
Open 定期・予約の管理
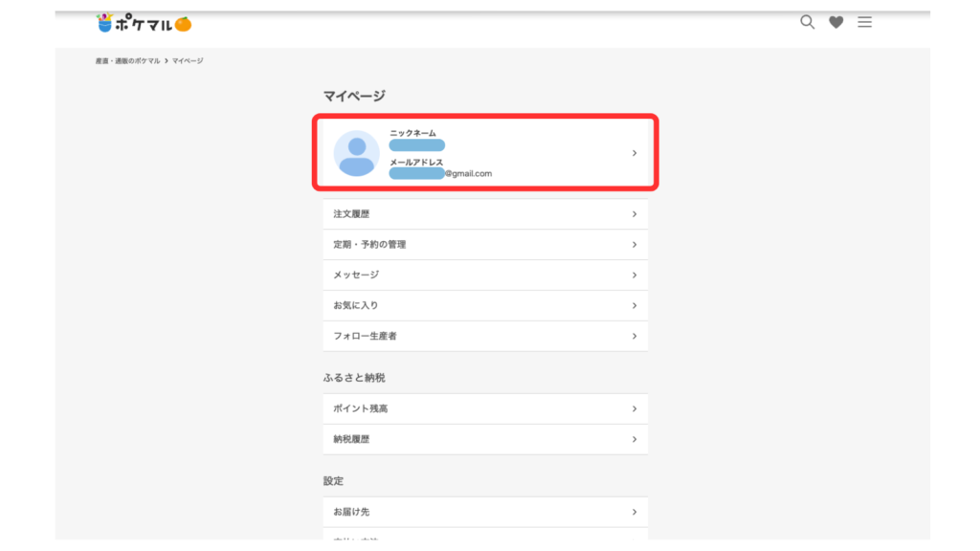tap(369, 245)
